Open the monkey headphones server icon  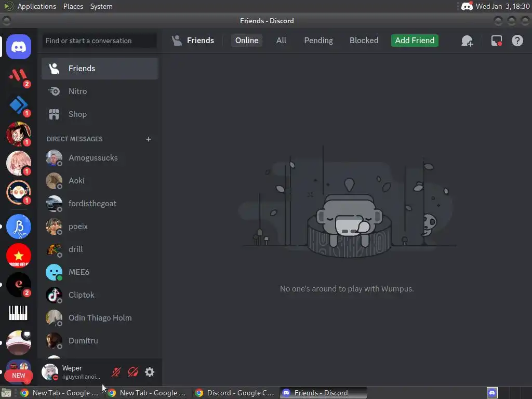[19, 192]
